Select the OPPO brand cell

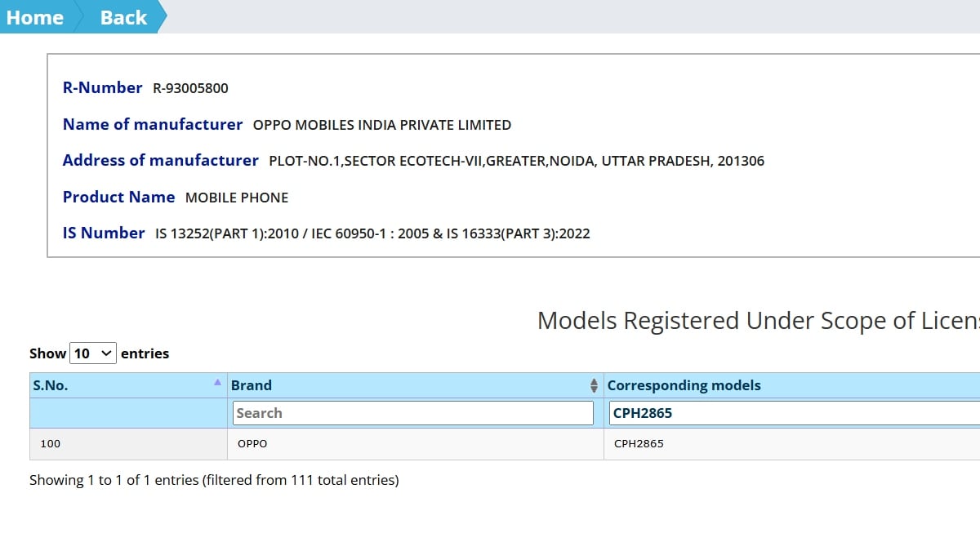point(416,444)
